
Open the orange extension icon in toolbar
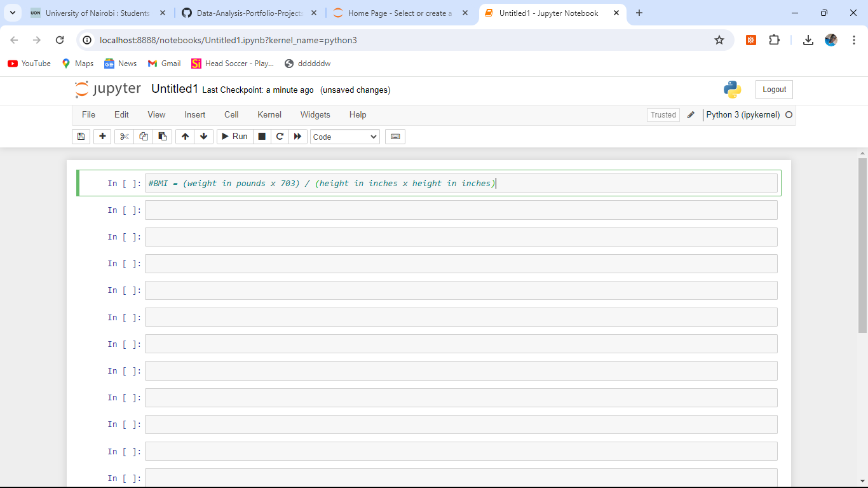point(751,40)
